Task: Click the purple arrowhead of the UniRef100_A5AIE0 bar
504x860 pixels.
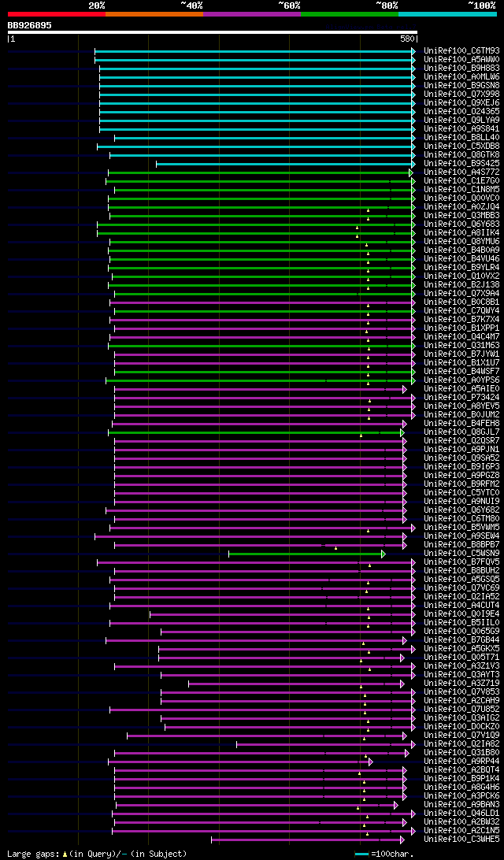Action: (405, 389)
